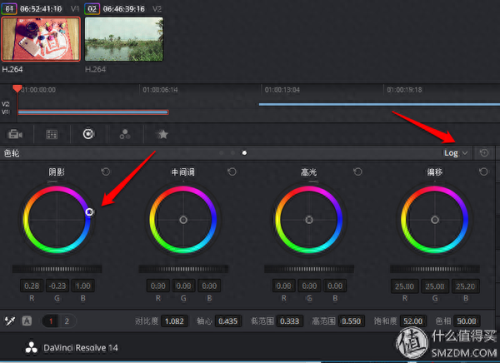The height and width of the screenshot is (363, 500).
Task: Select clip 01 thumbnail
Action: (41, 39)
